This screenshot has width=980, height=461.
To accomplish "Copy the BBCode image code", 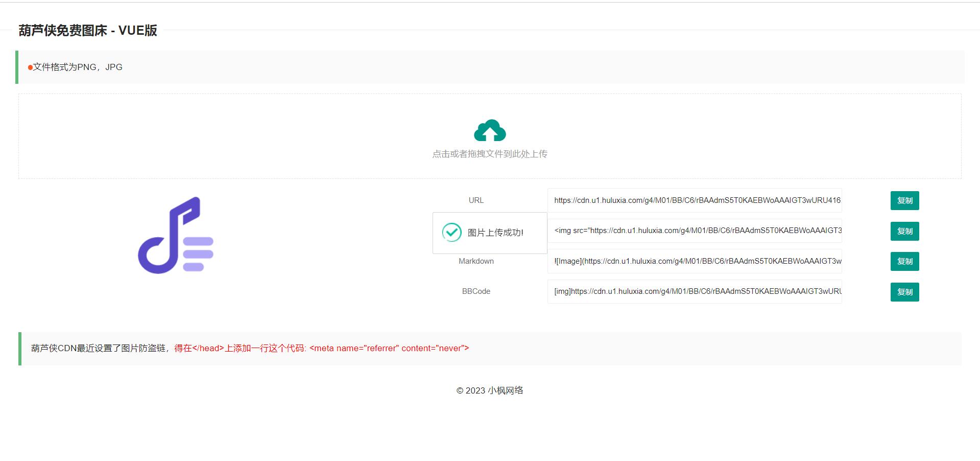I will [904, 292].
